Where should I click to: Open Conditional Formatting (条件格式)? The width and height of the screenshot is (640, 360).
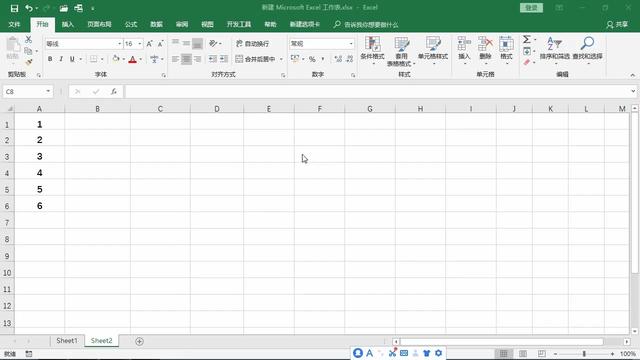pos(372,51)
